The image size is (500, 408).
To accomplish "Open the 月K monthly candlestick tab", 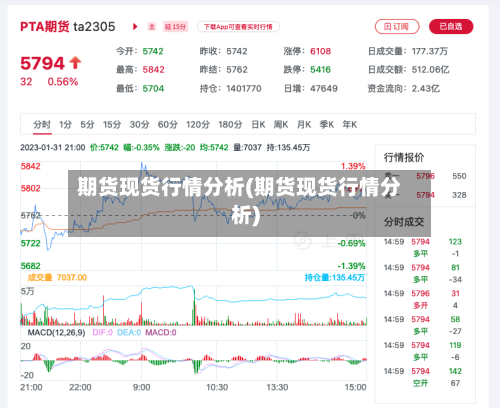I will pos(304,125).
